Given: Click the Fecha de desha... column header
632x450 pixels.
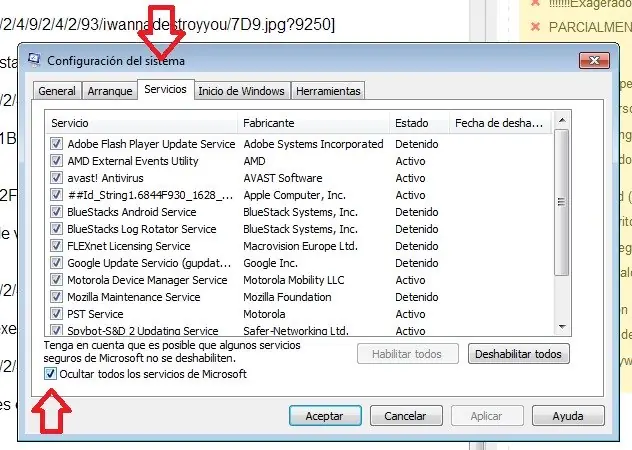Looking at the screenshot, I should (x=501, y=123).
